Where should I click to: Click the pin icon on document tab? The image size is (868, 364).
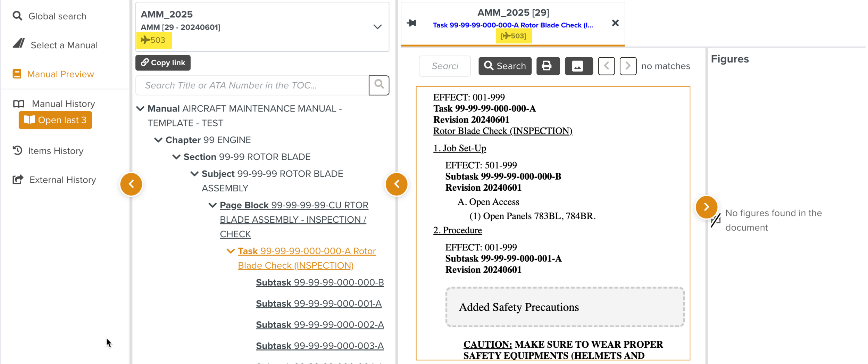[411, 23]
